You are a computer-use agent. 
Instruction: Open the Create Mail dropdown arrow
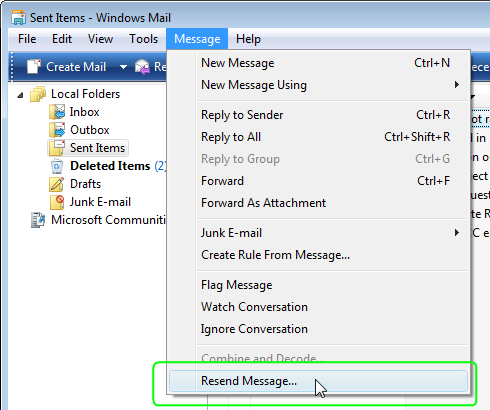point(123,67)
